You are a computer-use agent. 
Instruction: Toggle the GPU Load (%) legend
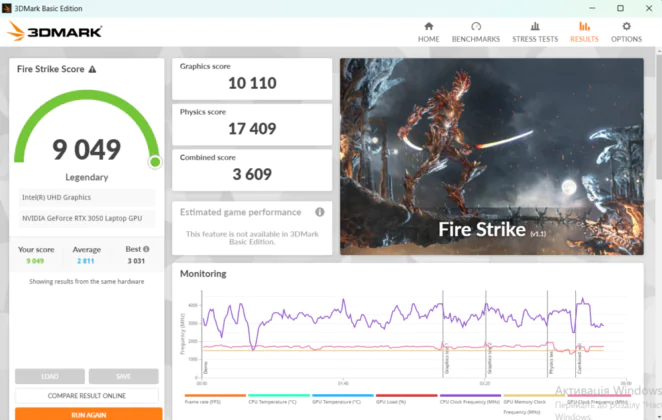click(x=406, y=398)
